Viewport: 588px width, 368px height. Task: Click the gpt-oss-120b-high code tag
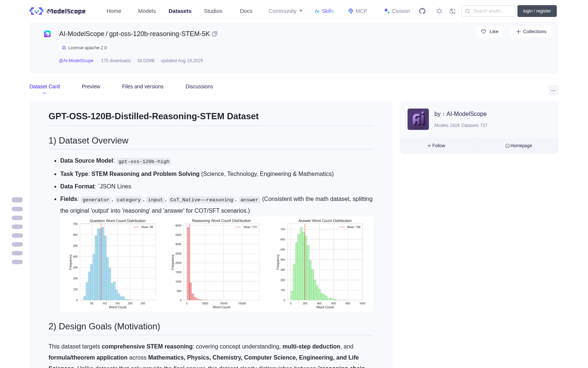coord(144,162)
